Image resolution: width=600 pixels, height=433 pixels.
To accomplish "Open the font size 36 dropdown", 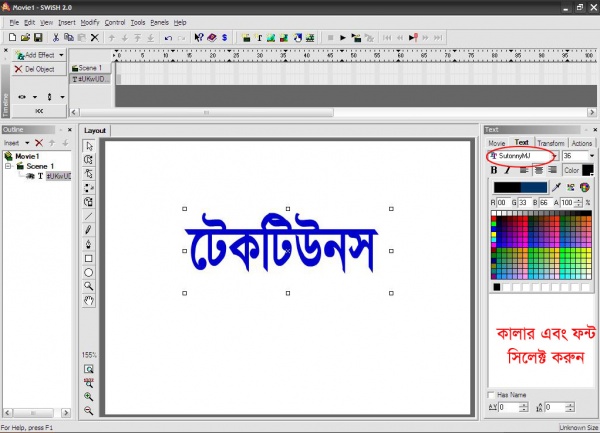I will click(x=592, y=156).
